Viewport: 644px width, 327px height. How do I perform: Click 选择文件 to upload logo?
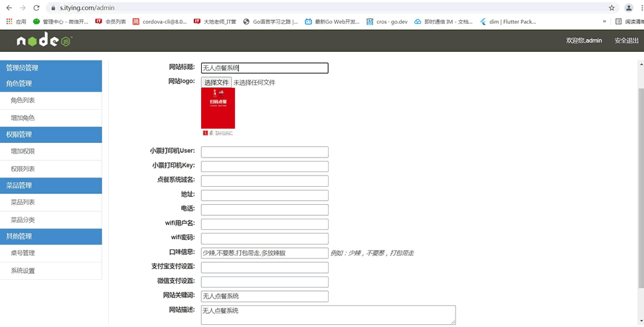(216, 82)
